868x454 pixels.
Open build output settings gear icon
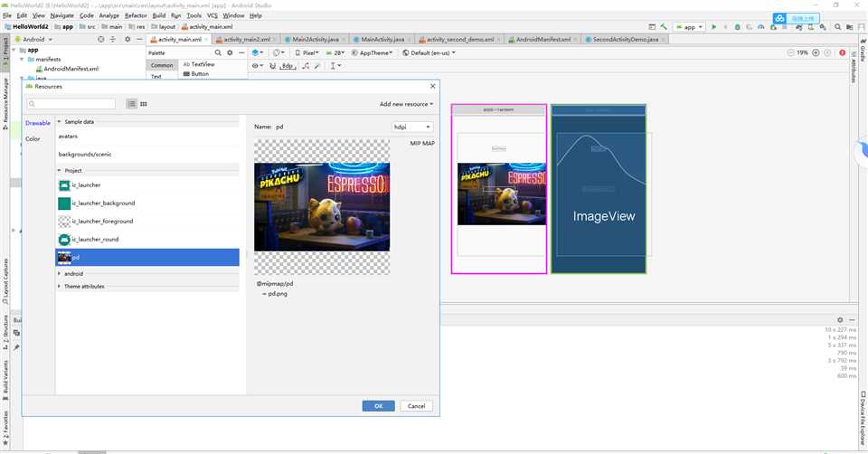840,320
